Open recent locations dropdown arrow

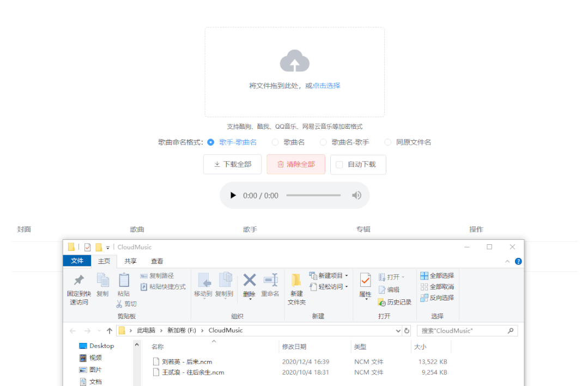[99, 331]
